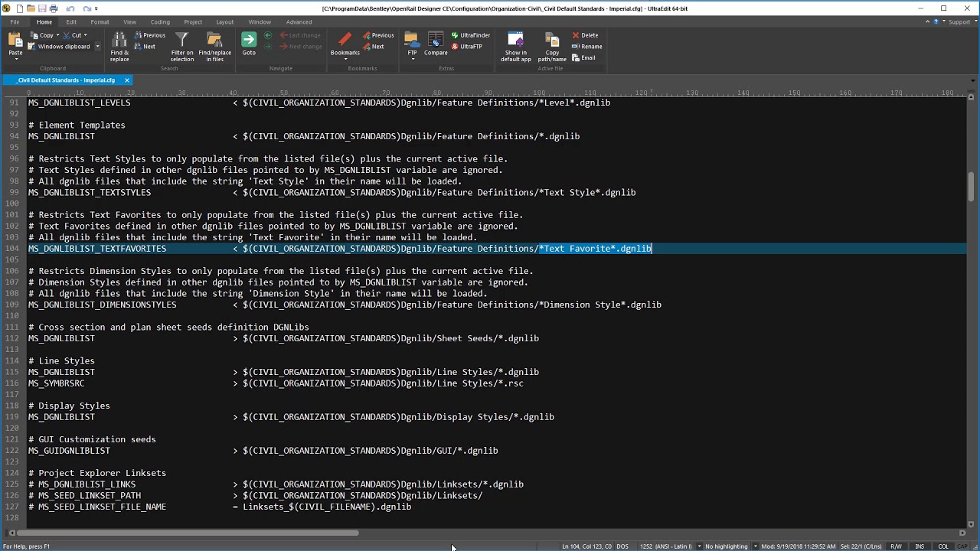Save the file from quick access toolbar
The image size is (980, 551).
coord(42,8)
